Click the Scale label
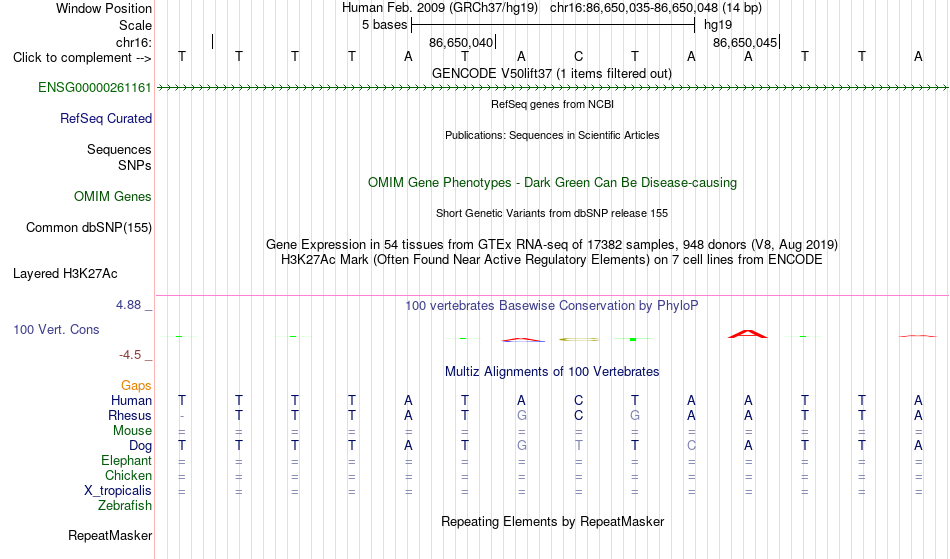 pyautogui.click(x=136, y=25)
